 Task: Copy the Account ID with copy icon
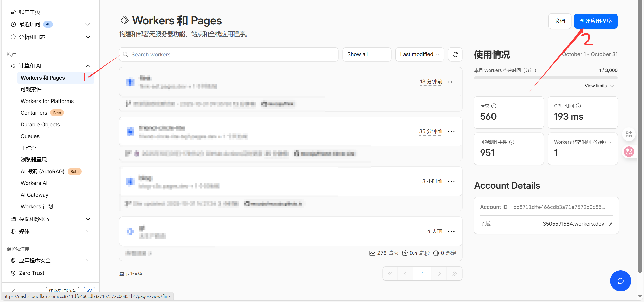click(x=610, y=207)
